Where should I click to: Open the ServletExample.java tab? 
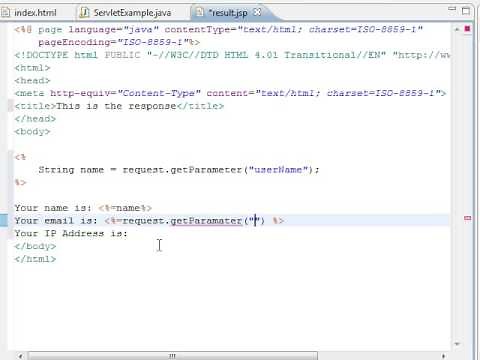pos(132,13)
